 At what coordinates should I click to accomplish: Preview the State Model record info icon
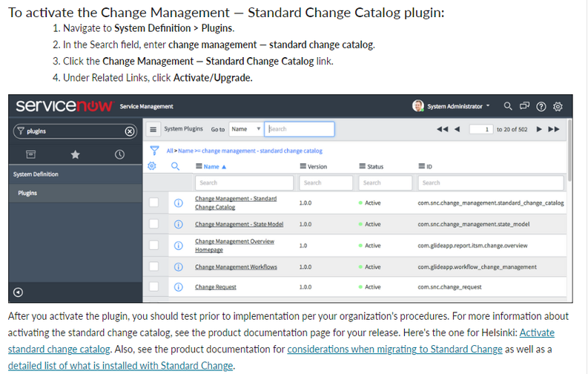click(x=179, y=224)
